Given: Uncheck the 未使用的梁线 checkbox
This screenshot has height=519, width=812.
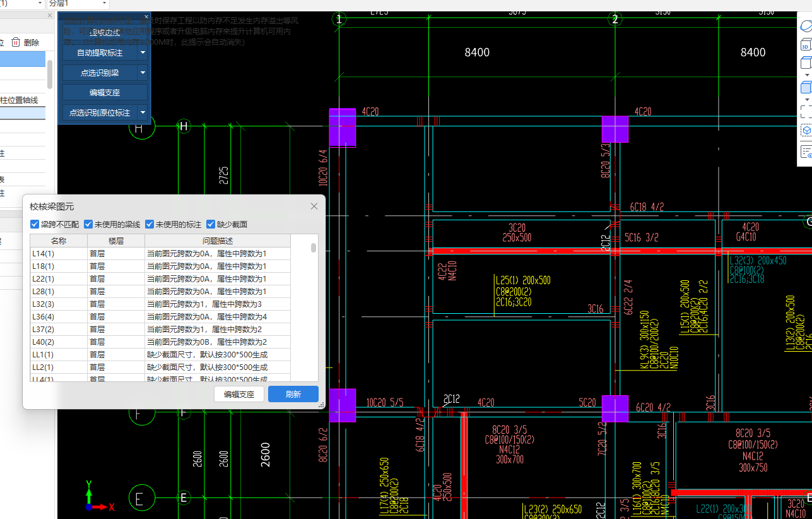Looking at the screenshot, I should 88,224.
